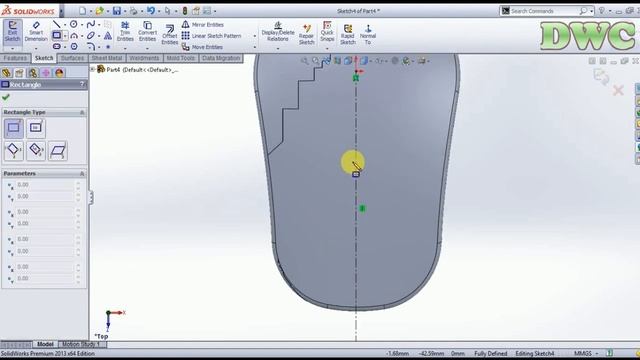The image size is (640, 360).
Task: Click the Undo icon in top toolbar
Action: [x=151, y=11]
